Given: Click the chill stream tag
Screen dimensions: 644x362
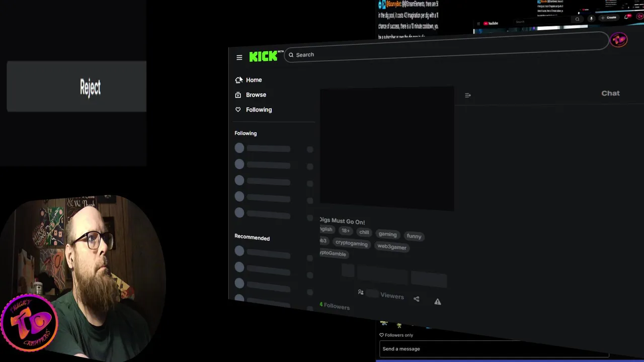Looking at the screenshot, I should coord(364,232).
